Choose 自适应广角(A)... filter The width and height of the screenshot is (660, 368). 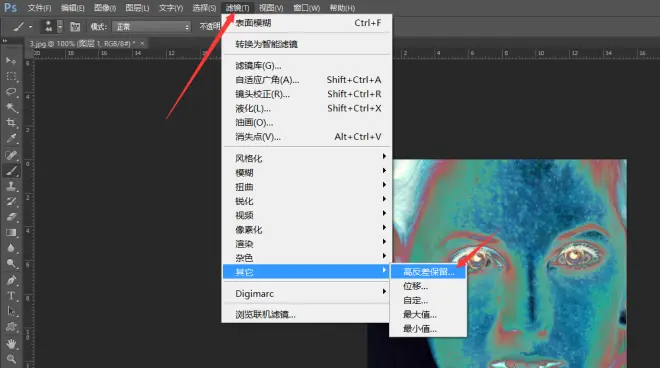click(307, 80)
